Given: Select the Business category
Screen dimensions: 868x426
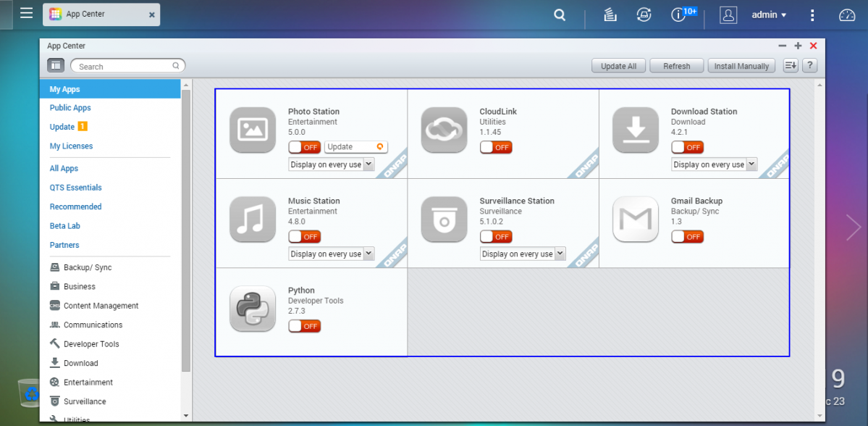Looking at the screenshot, I should click(72, 286).
